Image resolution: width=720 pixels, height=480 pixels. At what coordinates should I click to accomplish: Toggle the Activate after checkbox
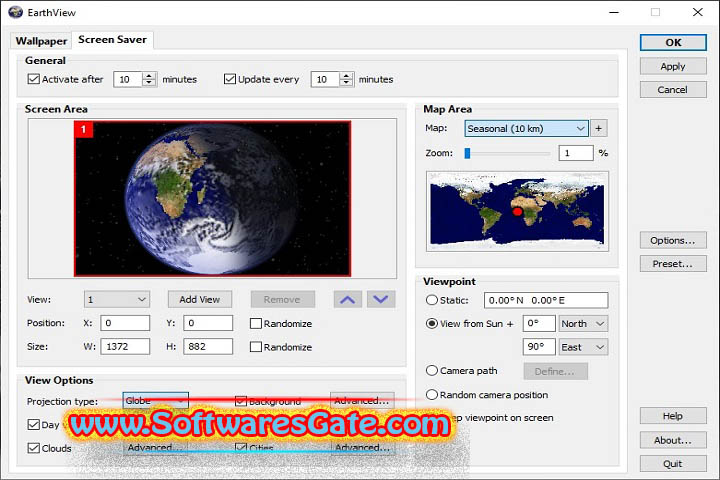click(x=34, y=79)
